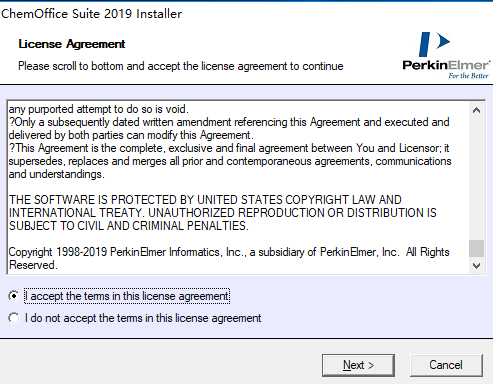Click the Cancel button

[446, 365]
